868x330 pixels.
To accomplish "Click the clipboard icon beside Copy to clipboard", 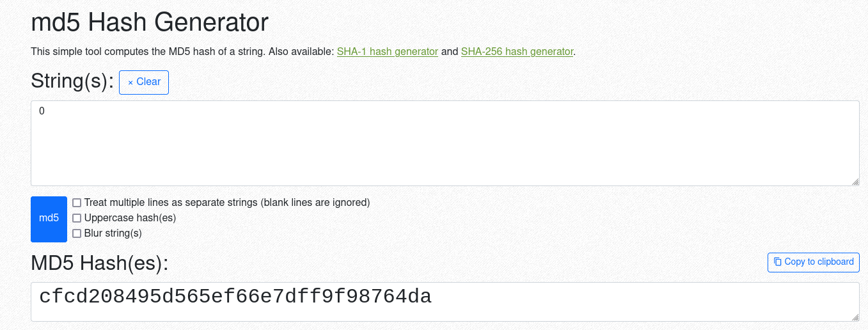I will coord(777,262).
